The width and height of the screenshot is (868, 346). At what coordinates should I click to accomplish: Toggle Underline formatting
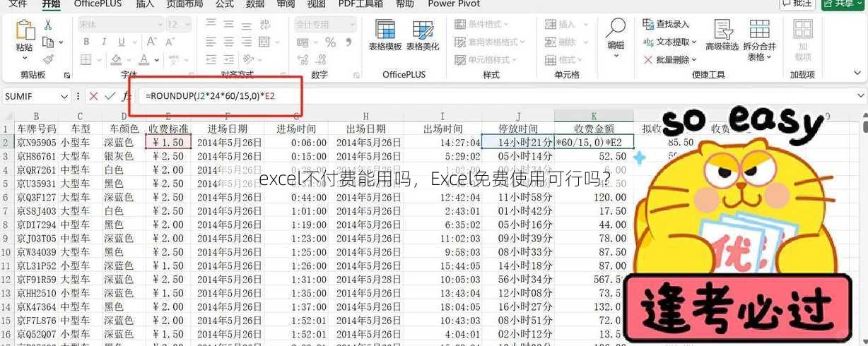[122, 42]
